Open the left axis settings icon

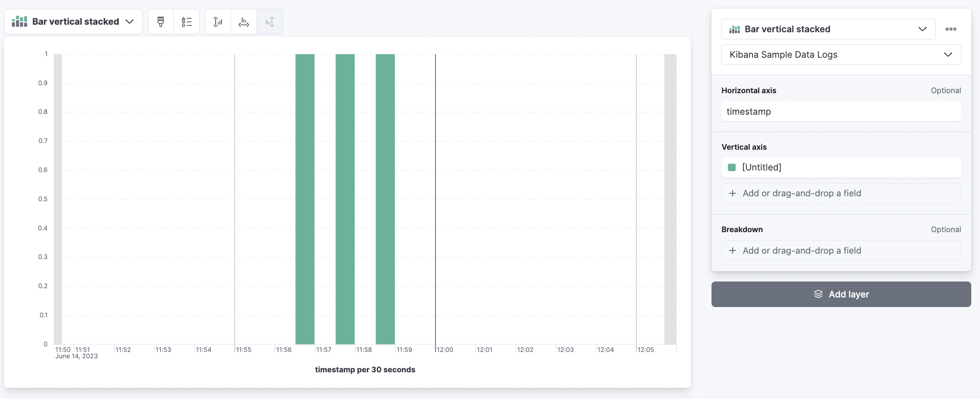point(218,22)
